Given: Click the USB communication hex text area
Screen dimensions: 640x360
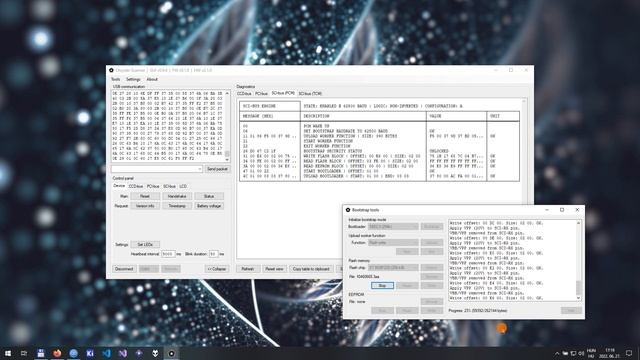Looking at the screenshot, I should coord(168,126).
